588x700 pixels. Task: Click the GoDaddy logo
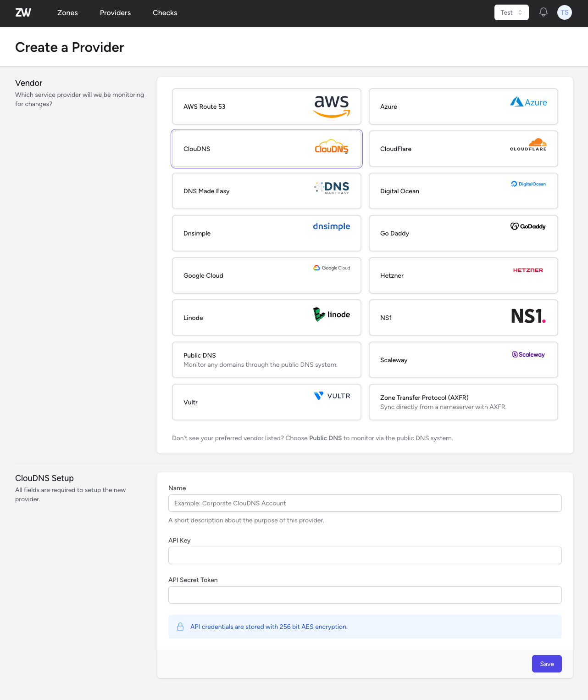click(x=528, y=226)
